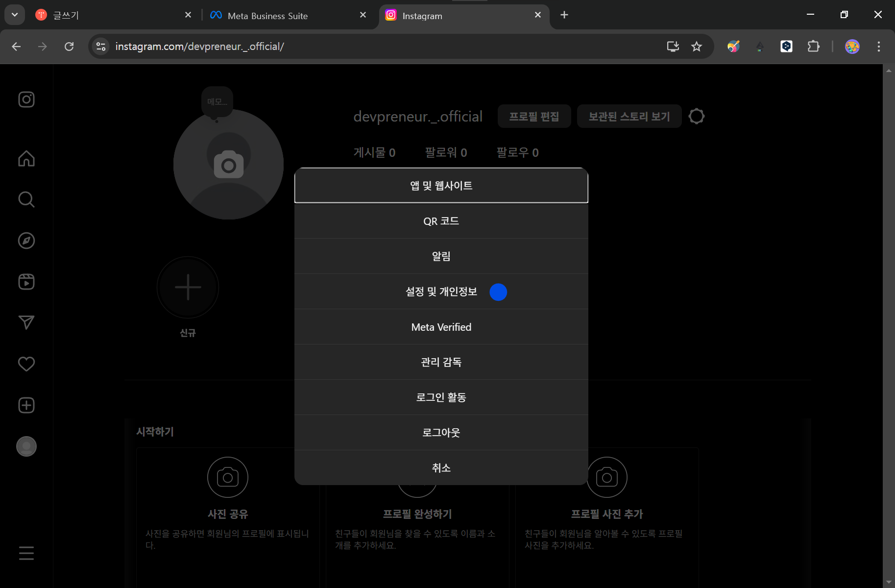Open profile via the sidebar avatar icon
The height and width of the screenshot is (588, 895).
point(26,446)
